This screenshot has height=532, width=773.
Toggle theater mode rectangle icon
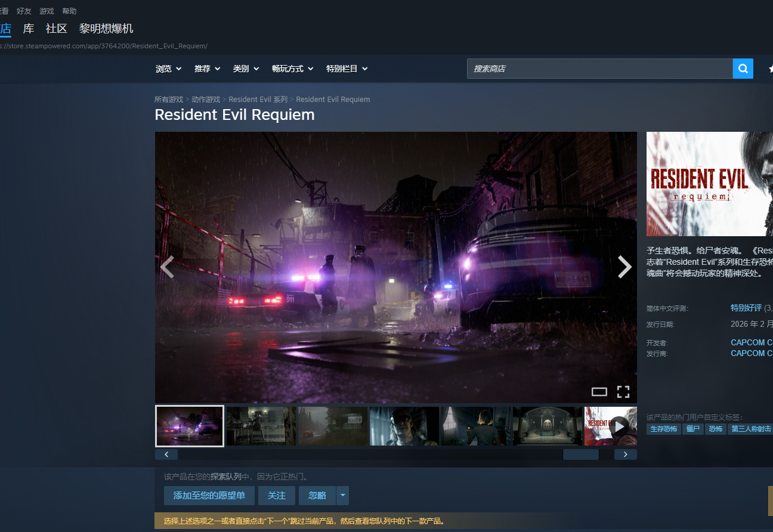599,392
